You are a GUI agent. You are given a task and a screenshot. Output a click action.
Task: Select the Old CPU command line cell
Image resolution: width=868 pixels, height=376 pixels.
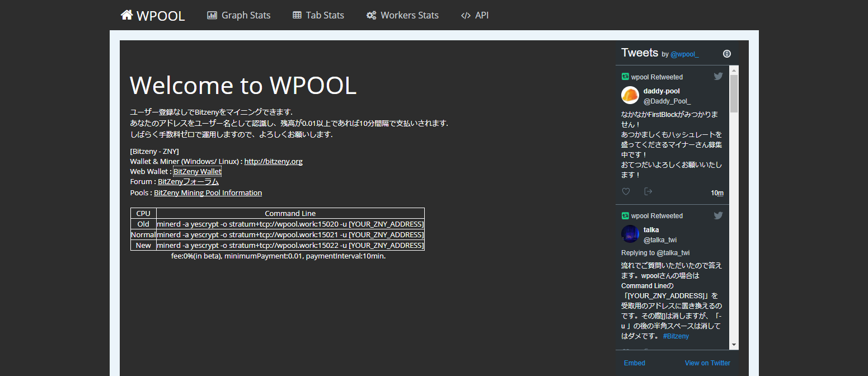click(x=290, y=224)
